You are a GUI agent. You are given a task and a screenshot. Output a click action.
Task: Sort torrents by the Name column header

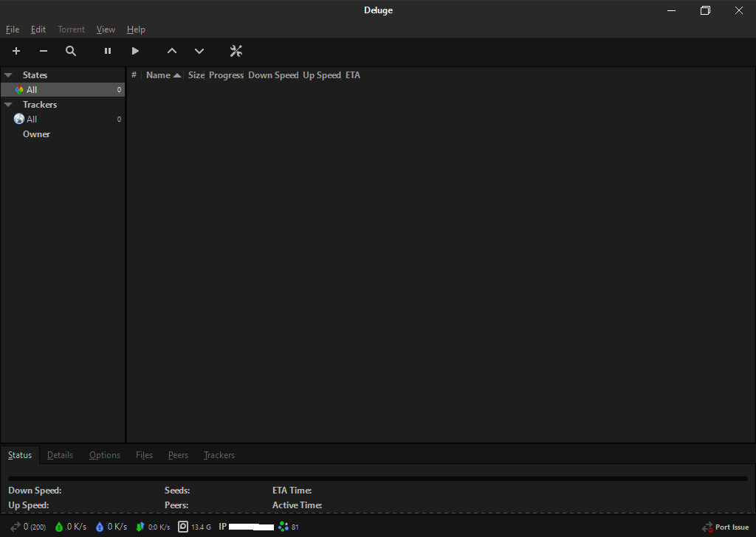(163, 75)
